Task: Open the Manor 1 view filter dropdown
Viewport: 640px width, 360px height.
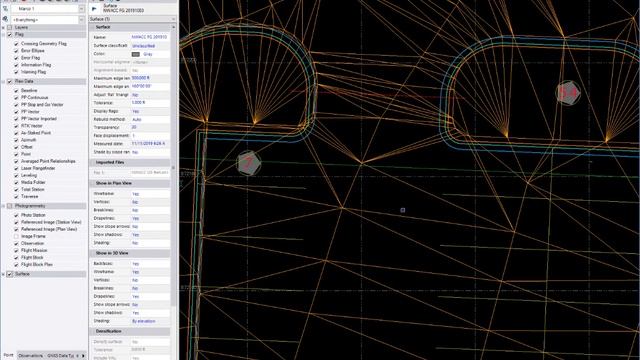Action: [x=82, y=9]
